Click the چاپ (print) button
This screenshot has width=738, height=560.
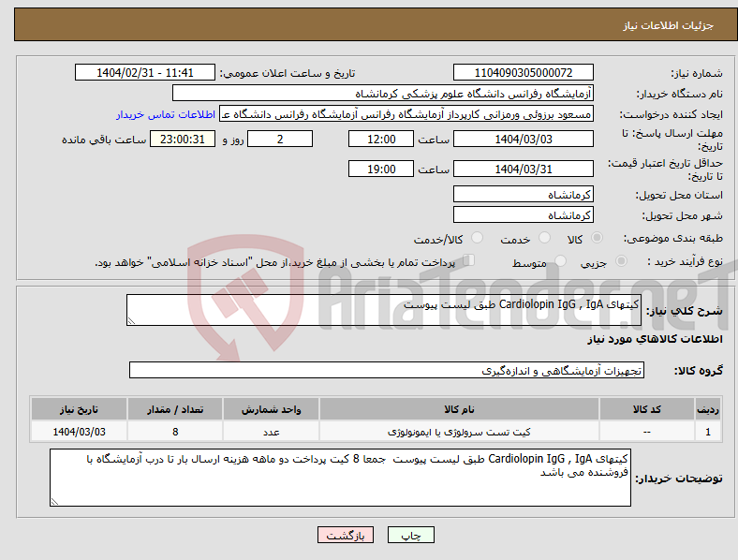click(x=410, y=535)
